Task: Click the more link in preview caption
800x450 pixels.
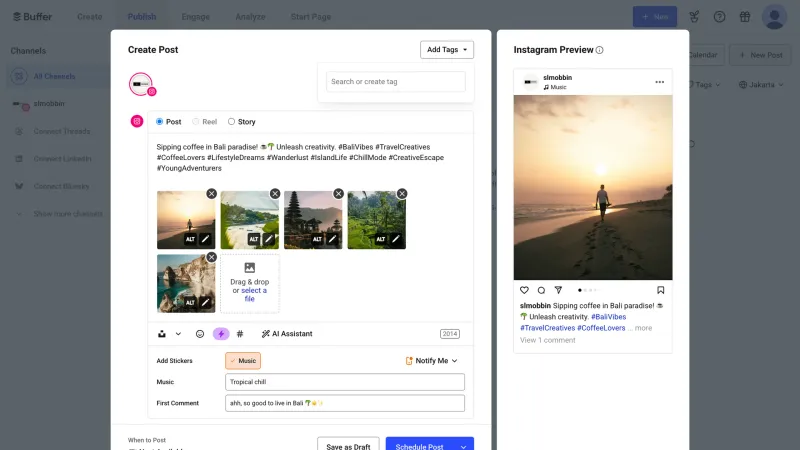Action: (x=643, y=328)
